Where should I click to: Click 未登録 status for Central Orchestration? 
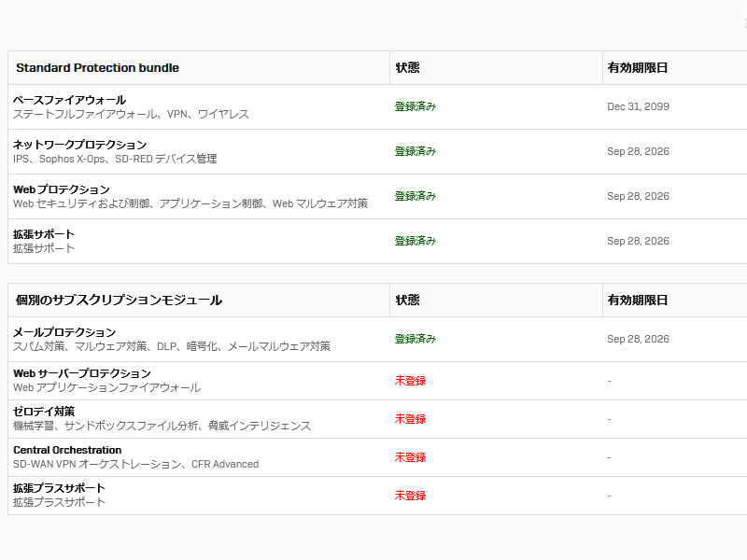(x=410, y=457)
